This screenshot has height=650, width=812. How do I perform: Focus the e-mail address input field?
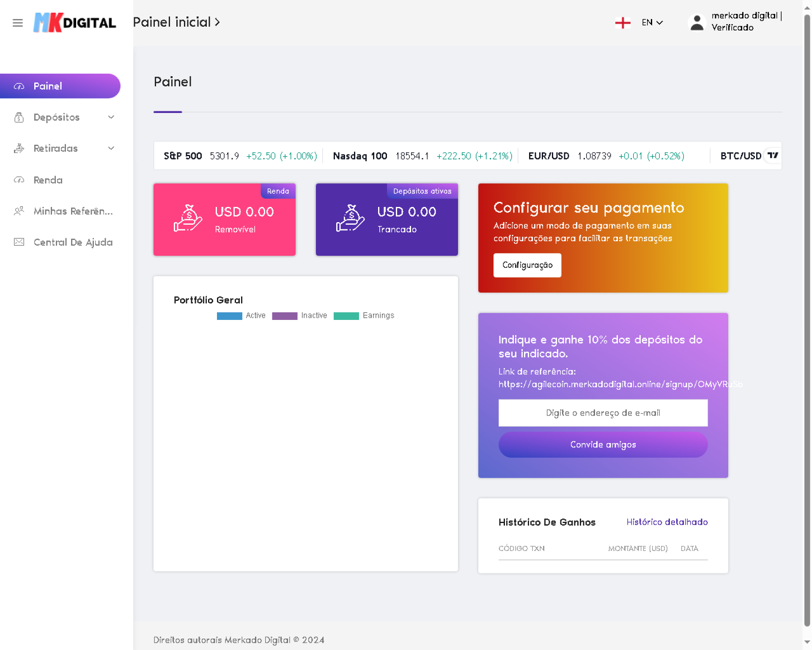(x=603, y=413)
